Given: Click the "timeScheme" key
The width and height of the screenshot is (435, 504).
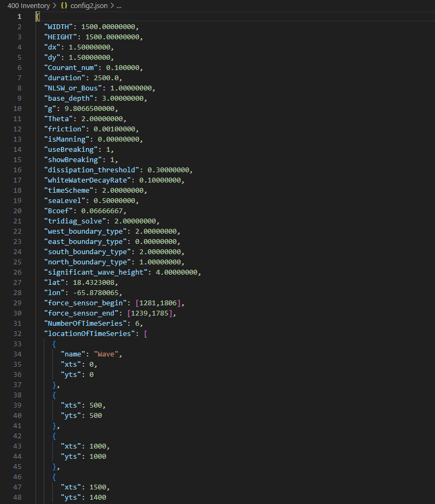Looking at the screenshot, I should 69,191.
